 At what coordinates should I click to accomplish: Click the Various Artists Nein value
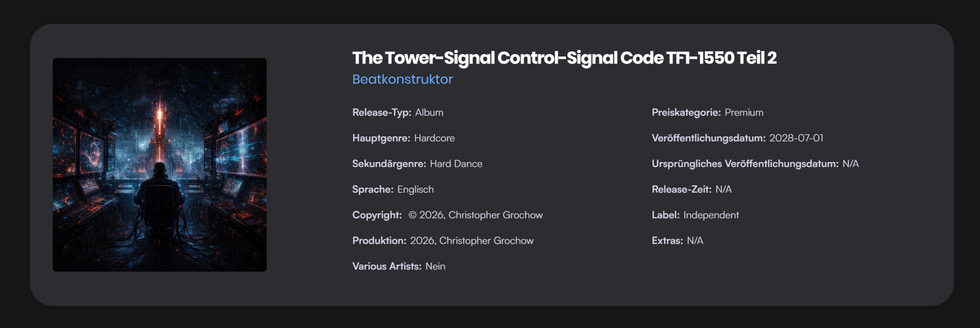click(435, 266)
